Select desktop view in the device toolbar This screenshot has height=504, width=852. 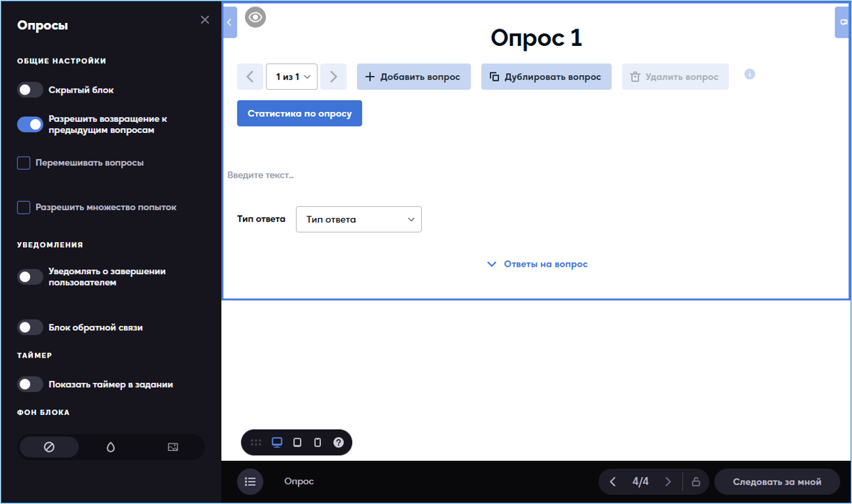pyautogui.click(x=277, y=443)
